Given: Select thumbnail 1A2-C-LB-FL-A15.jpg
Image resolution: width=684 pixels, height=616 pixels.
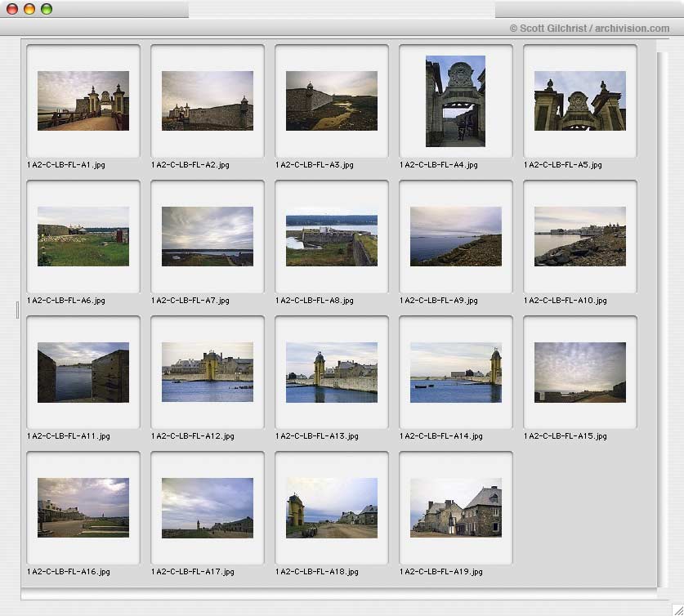Looking at the screenshot, I should 580,373.
